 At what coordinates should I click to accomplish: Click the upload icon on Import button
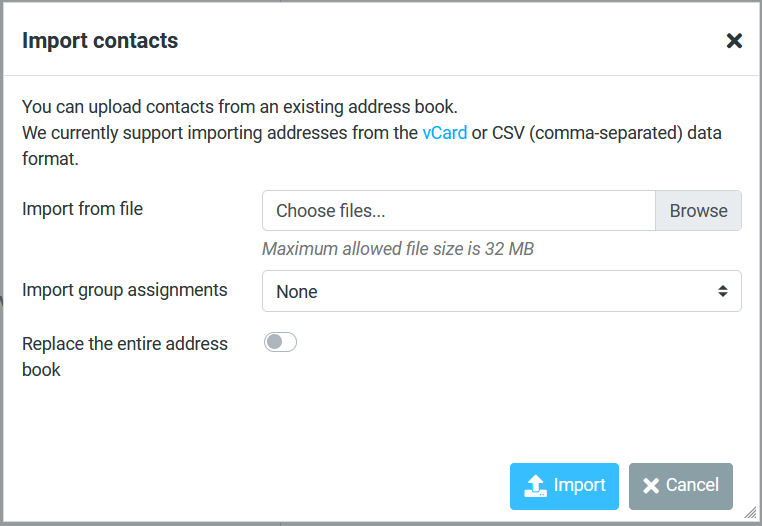coord(536,486)
